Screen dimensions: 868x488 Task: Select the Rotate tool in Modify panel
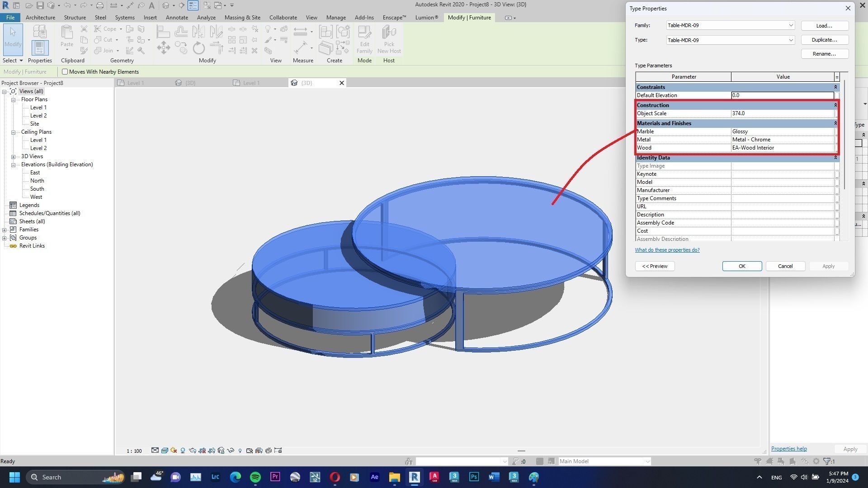tap(198, 47)
